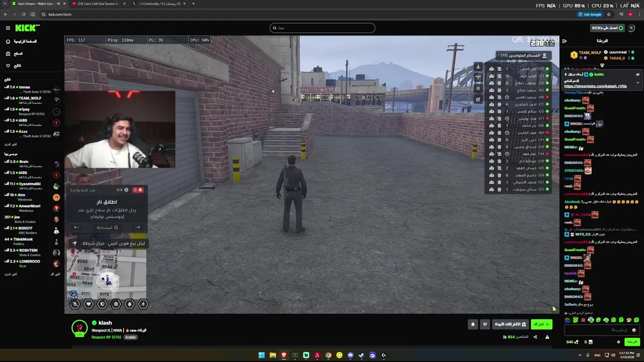The width and height of the screenshot is (644, 362).
Task: Open AmeerMzori channel in sidebar
Action: pyautogui.click(x=32, y=208)
